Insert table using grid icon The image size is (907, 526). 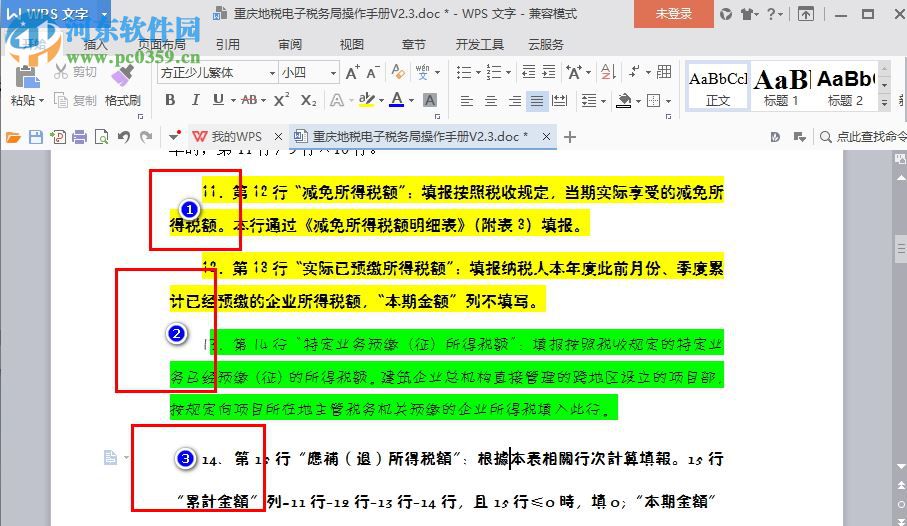click(664, 71)
